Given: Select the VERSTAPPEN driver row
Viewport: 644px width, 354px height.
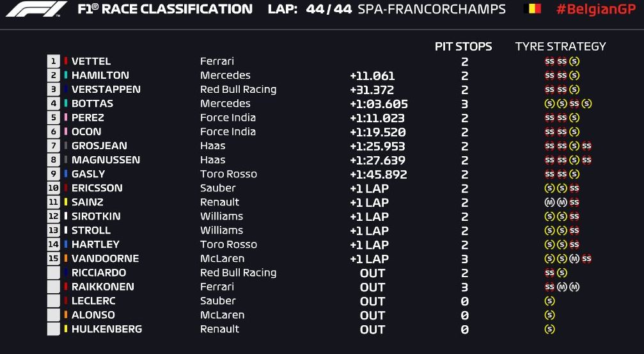Looking at the screenshot, I should click(x=327, y=89).
